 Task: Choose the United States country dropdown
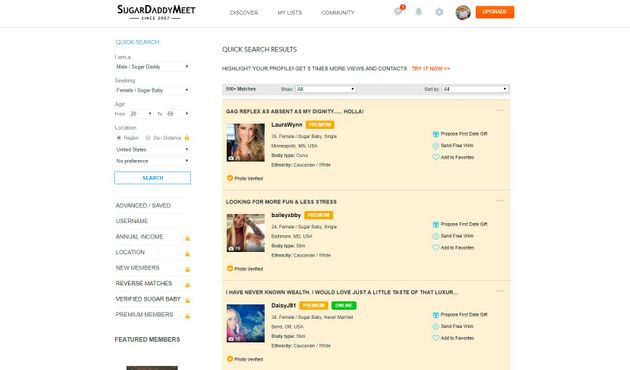point(152,149)
